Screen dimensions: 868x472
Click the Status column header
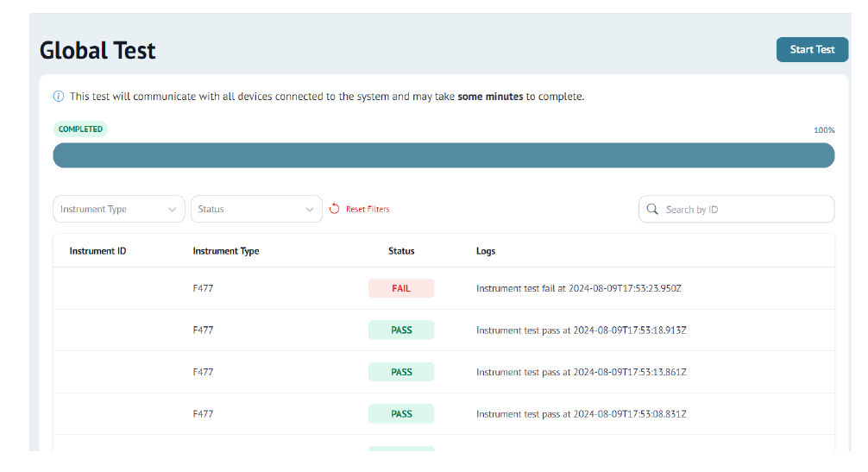401,251
